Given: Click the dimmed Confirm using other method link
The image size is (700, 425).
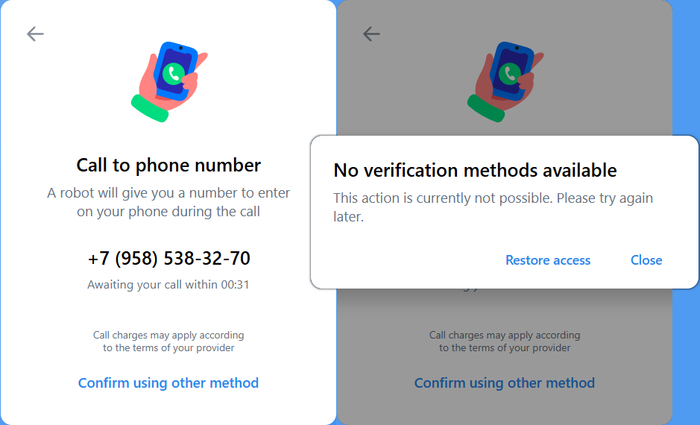Looking at the screenshot, I should (504, 383).
